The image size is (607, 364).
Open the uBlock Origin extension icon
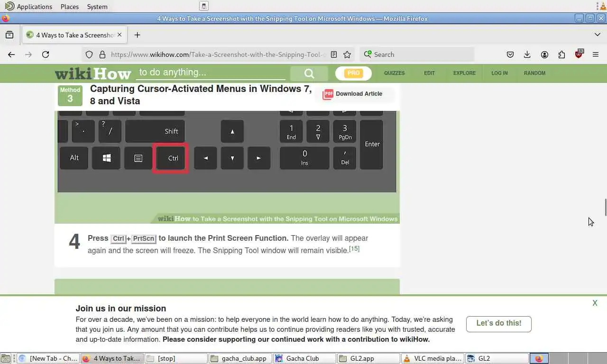coord(579,54)
